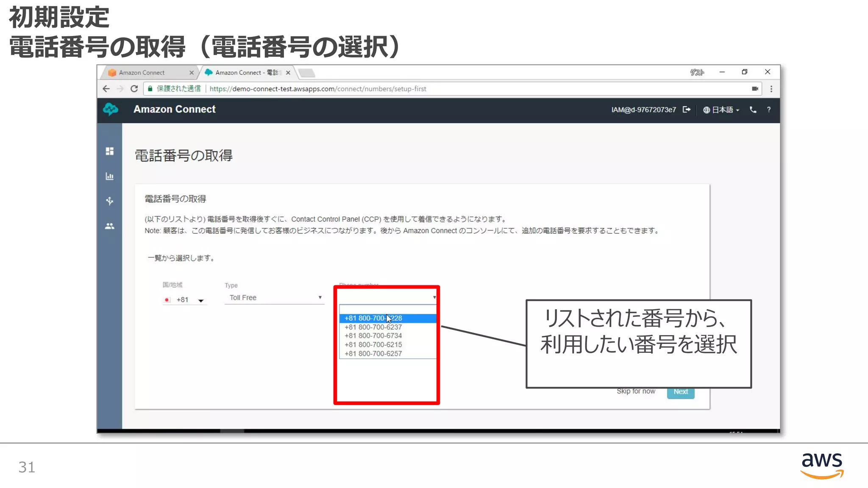868x488 pixels.
Task: Click the IAM@d-97672073e7 user name
Action: click(643, 110)
